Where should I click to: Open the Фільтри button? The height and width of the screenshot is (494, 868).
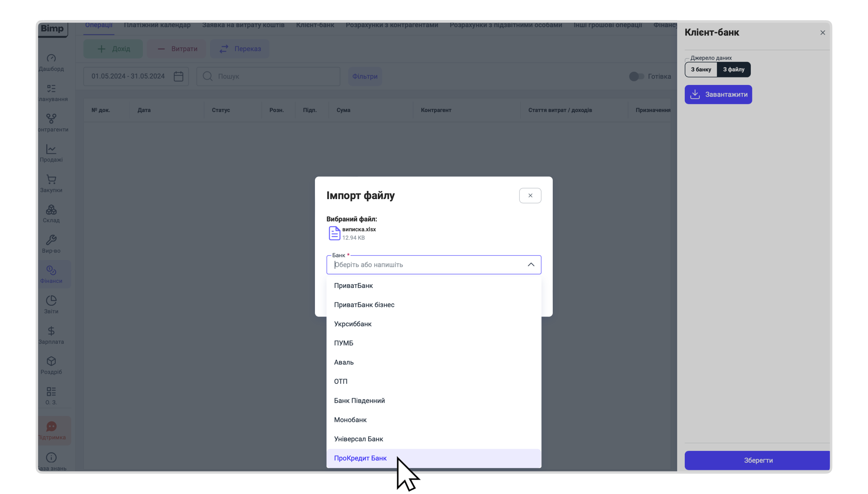coord(365,76)
